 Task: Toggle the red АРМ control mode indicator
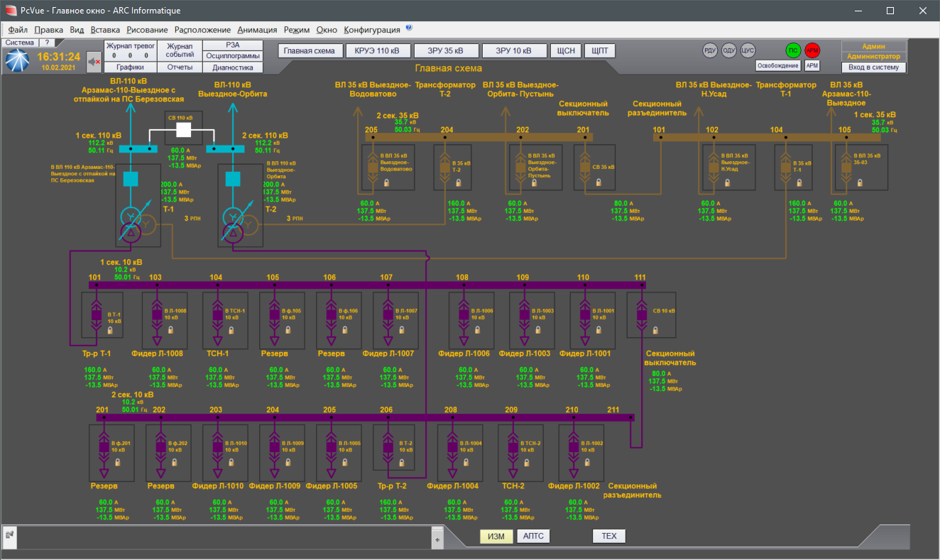click(812, 50)
